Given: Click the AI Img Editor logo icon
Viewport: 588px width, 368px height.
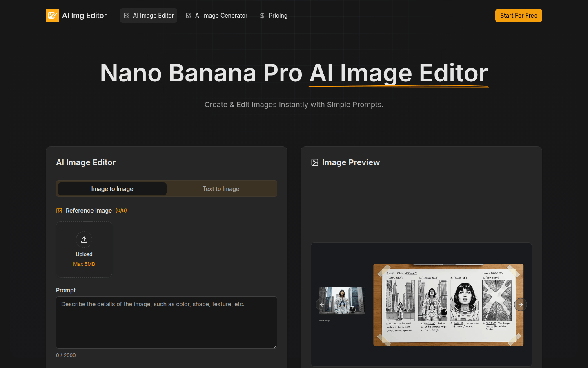Looking at the screenshot, I should pos(52,16).
